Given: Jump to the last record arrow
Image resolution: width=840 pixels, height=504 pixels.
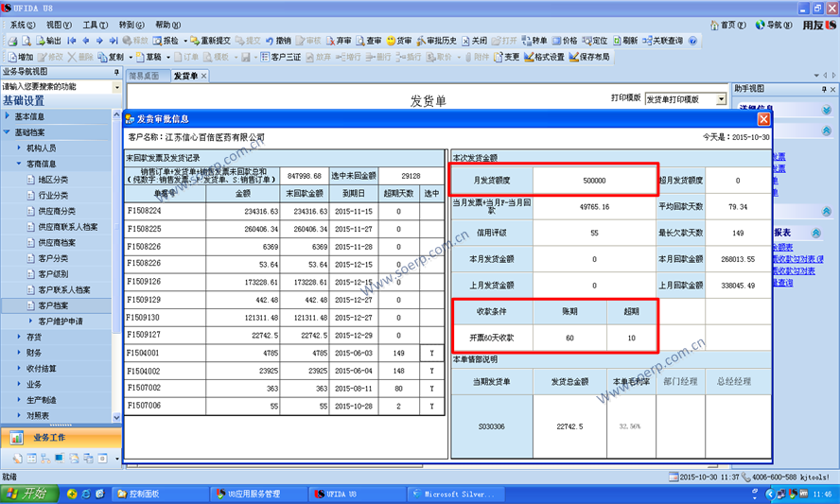Looking at the screenshot, I should [x=113, y=41].
